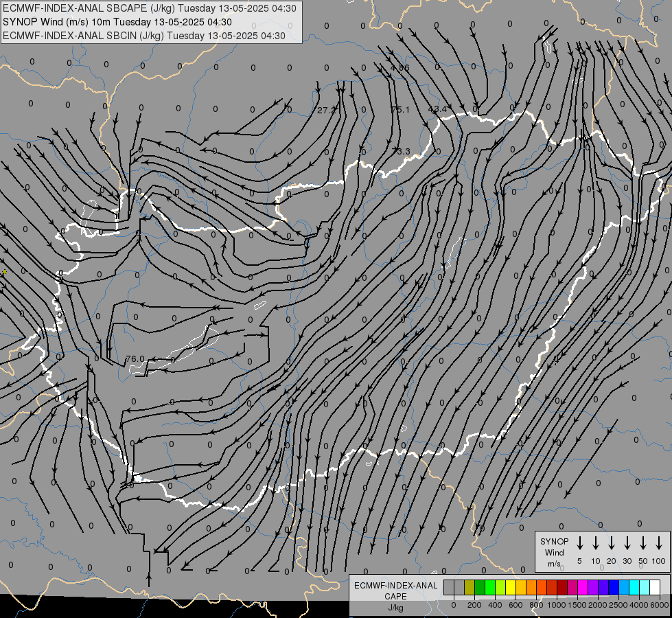Click the 'J/kg' unit label in the CAPE legend

(395, 608)
